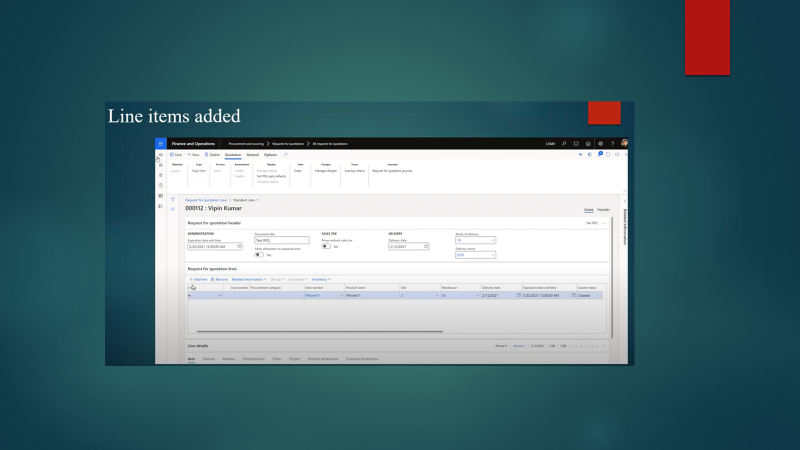The image size is (800, 450).
Task: Collapse the Line details section
Action: pos(604,346)
